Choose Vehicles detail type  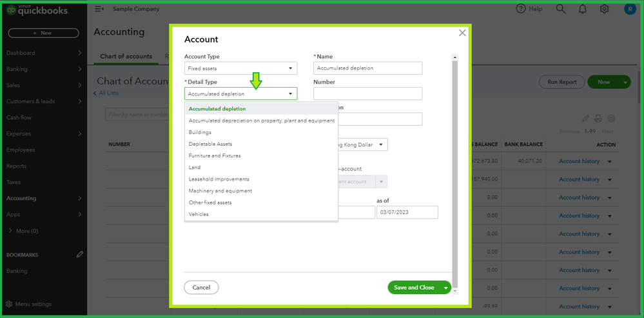pyautogui.click(x=262, y=214)
